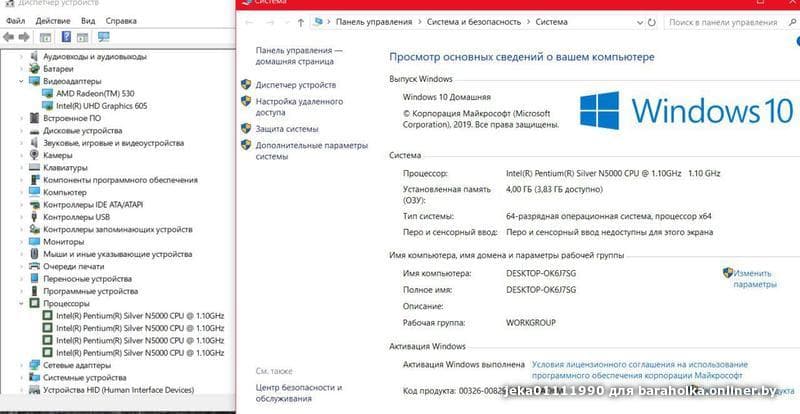Collapse the Видеоадаптеры node

tap(21, 81)
